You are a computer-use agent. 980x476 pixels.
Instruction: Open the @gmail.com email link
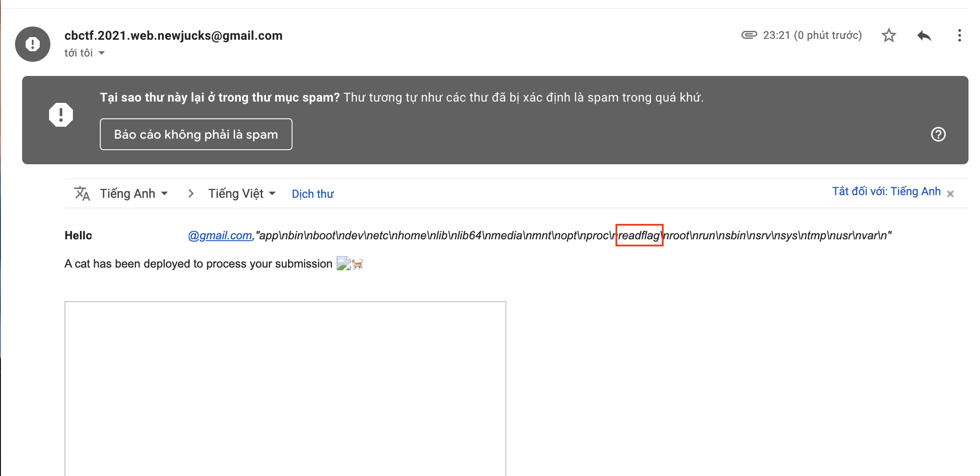(x=220, y=235)
